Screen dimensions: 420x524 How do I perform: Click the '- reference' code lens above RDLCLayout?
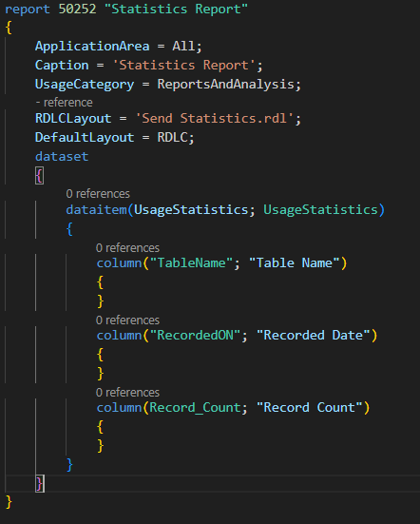64,103
